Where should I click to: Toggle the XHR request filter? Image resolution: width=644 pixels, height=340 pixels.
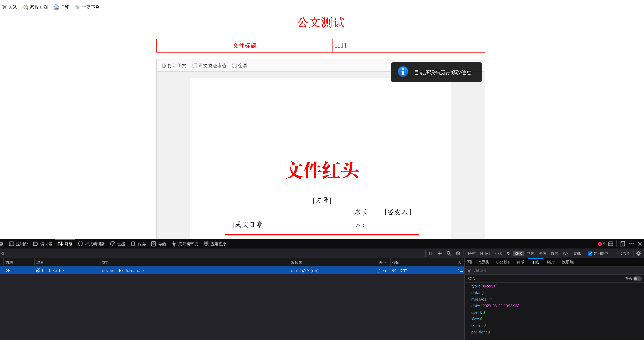(518, 254)
